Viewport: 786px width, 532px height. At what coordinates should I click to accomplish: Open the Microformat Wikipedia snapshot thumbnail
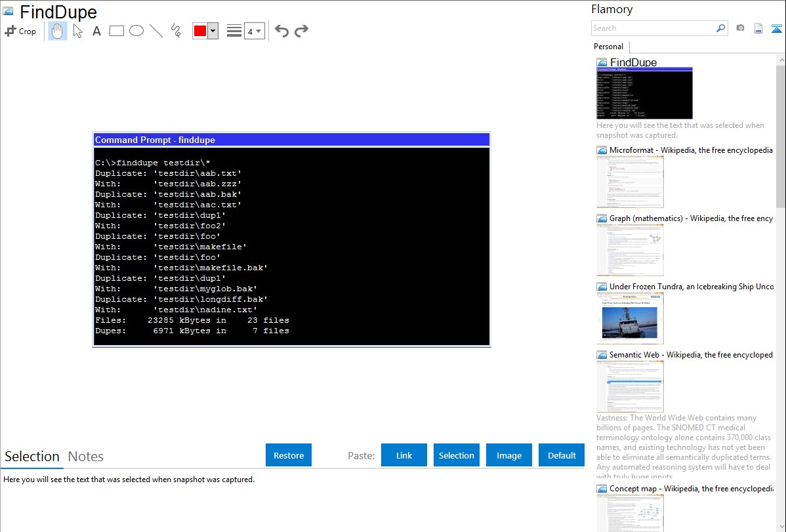coord(630,182)
